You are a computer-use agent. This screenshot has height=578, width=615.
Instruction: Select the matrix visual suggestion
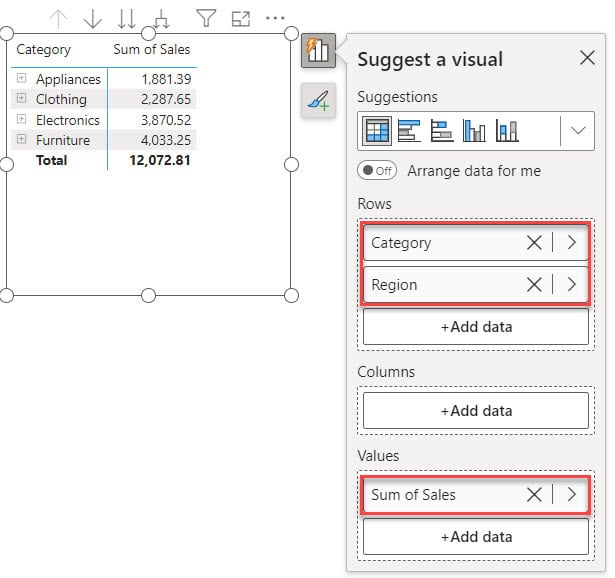tap(377, 131)
